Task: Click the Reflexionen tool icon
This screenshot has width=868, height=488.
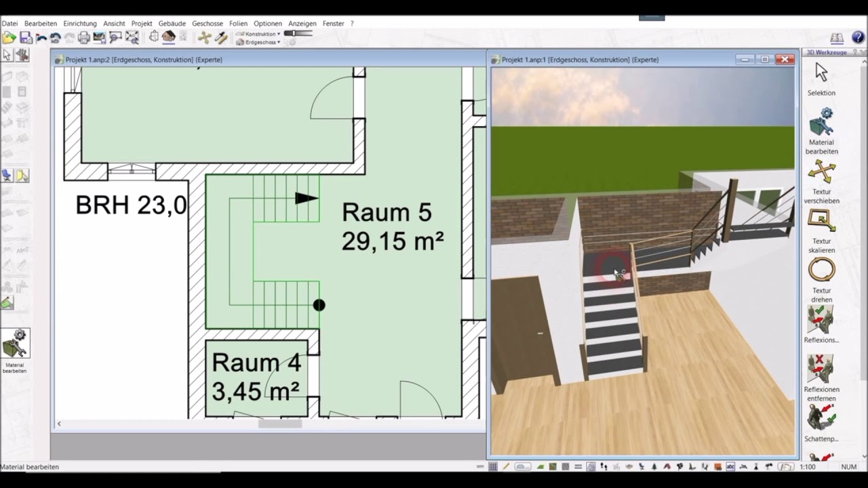Action: (821, 319)
